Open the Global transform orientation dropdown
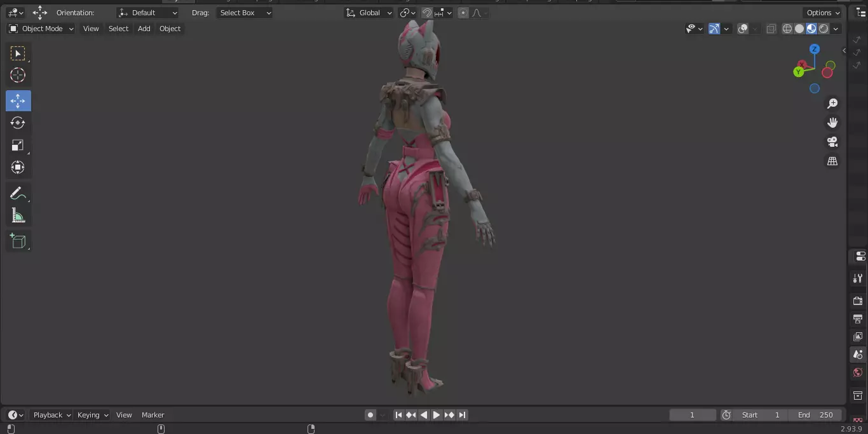The width and height of the screenshot is (868, 434). click(369, 13)
